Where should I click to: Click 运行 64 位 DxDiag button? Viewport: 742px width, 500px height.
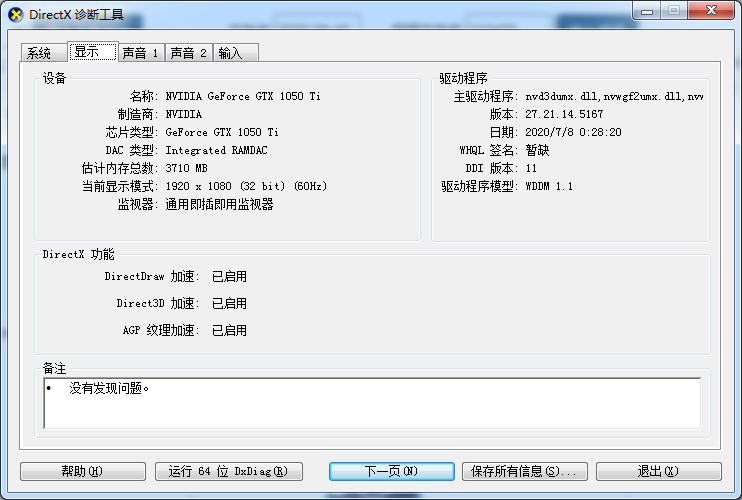click(228, 471)
